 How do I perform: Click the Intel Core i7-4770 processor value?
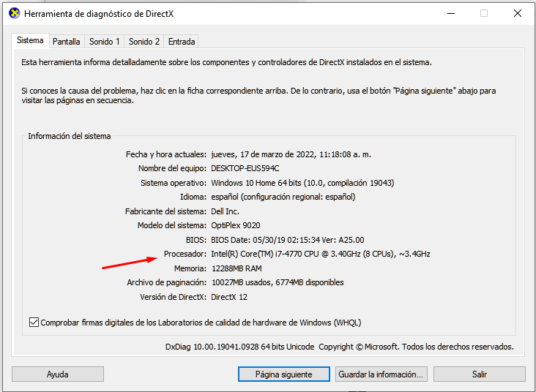click(321, 254)
